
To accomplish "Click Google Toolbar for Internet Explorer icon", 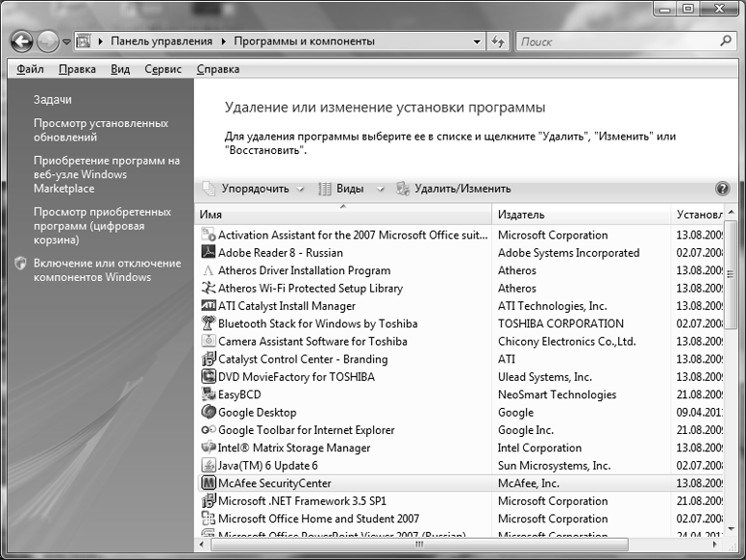I will (x=208, y=429).
